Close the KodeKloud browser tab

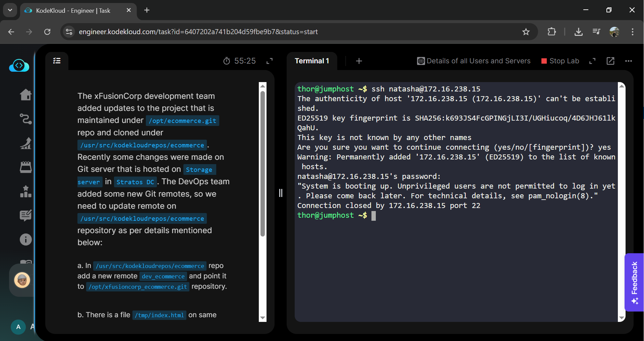(129, 10)
